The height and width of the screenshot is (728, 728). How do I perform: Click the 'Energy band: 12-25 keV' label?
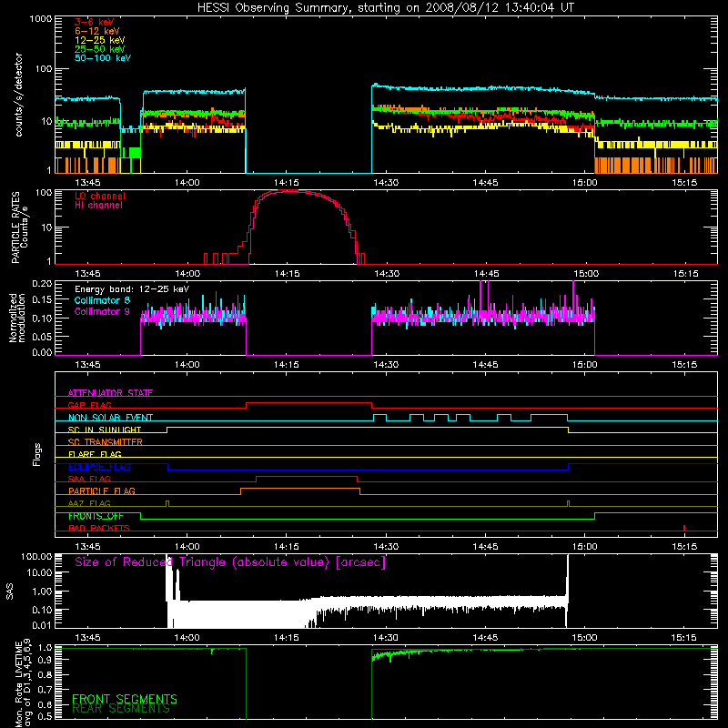pos(132,289)
